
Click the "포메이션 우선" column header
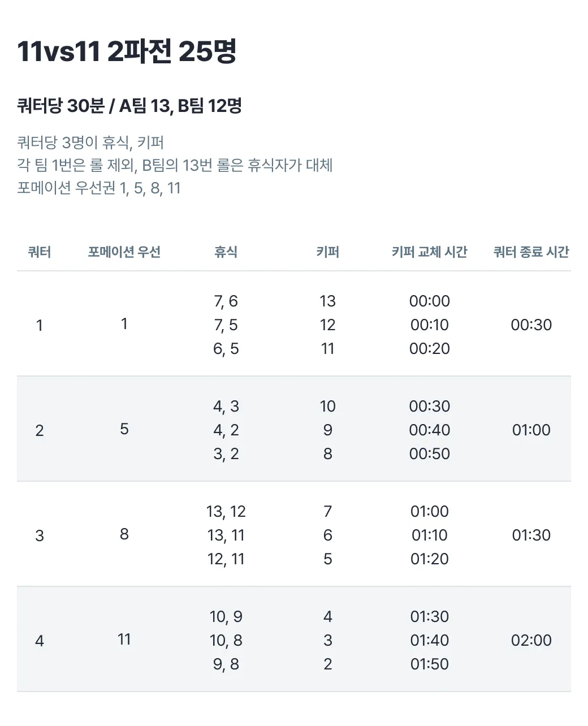coord(124,252)
